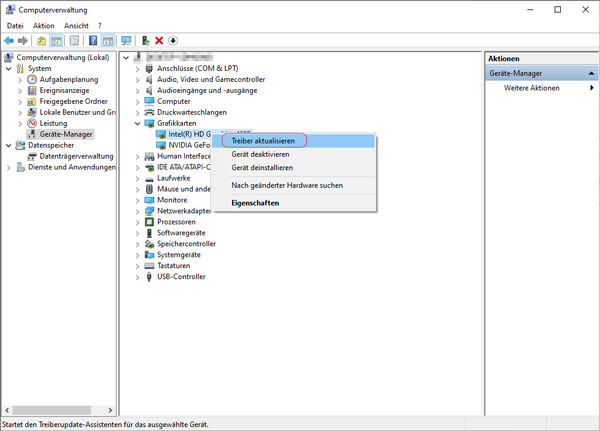Select the NVIDIA GeForce graphics card entry

click(x=181, y=145)
